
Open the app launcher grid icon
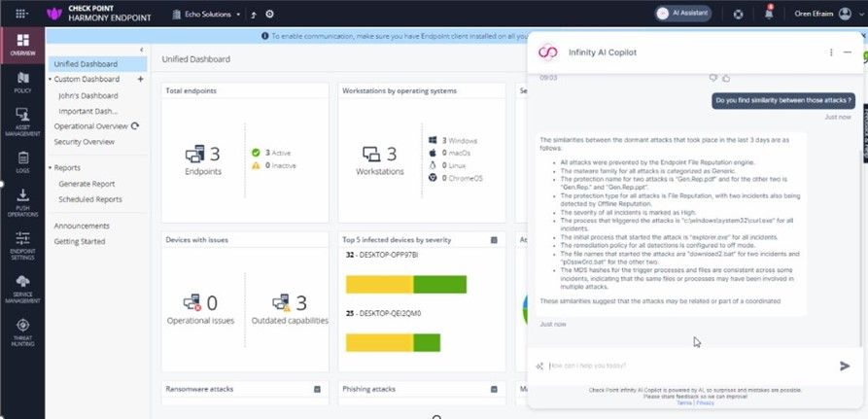(x=21, y=14)
